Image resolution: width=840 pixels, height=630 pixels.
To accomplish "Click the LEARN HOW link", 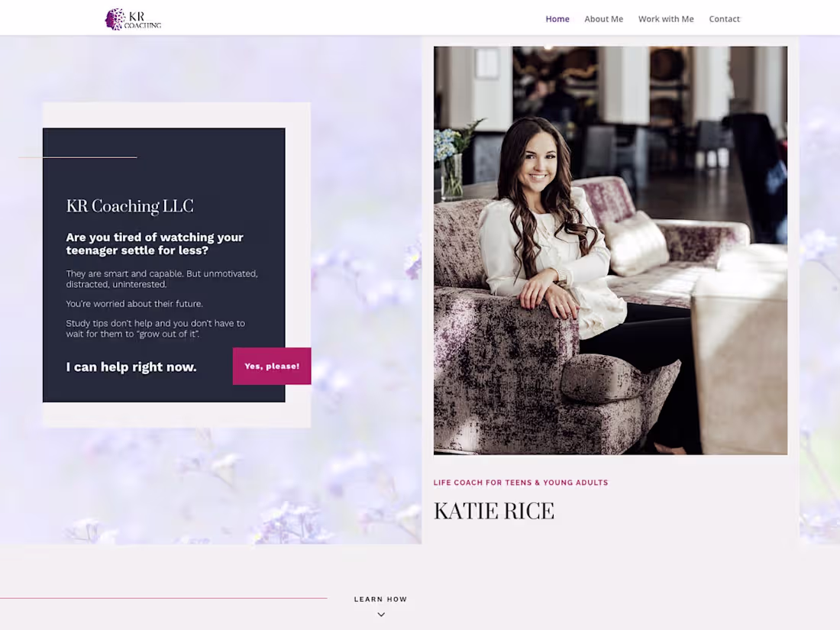I will (380, 599).
